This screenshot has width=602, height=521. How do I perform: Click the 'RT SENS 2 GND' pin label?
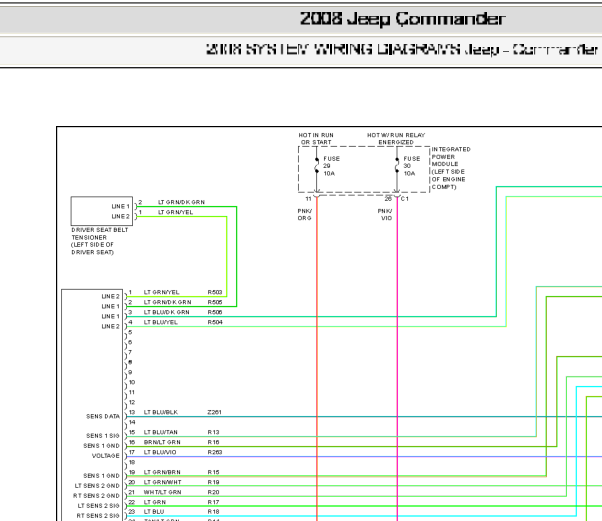point(96,496)
